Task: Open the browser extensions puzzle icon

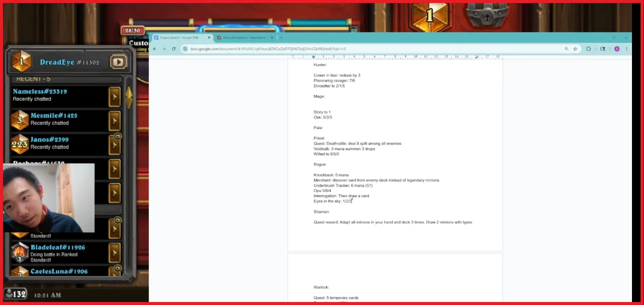Action: click(x=589, y=49)
